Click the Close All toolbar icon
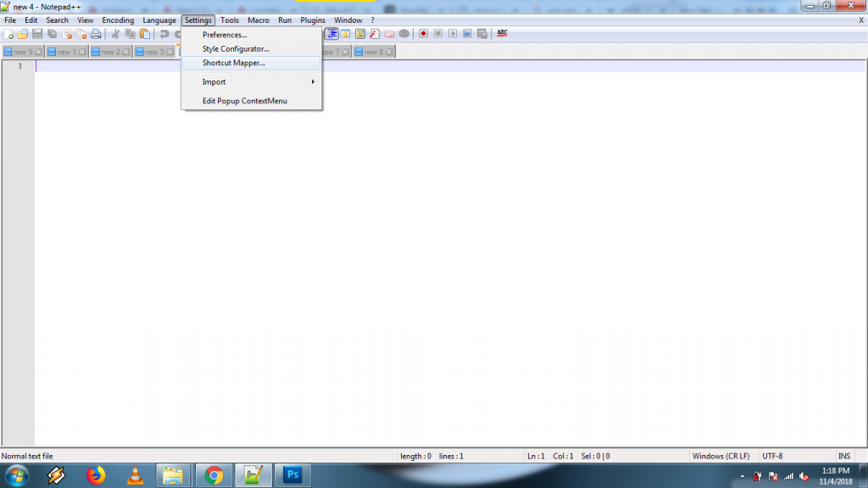Screen dimensions: 868x488 pyautogui.click(x=81, y=34)
